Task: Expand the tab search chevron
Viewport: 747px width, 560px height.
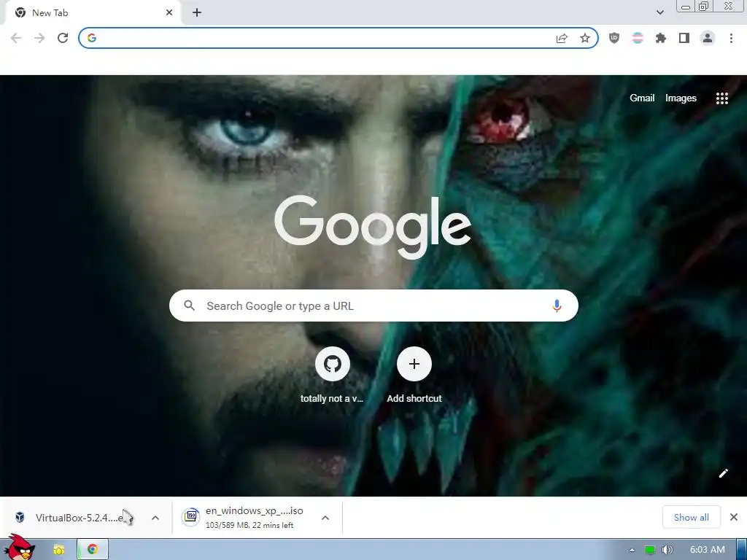Action: (659, 13)
